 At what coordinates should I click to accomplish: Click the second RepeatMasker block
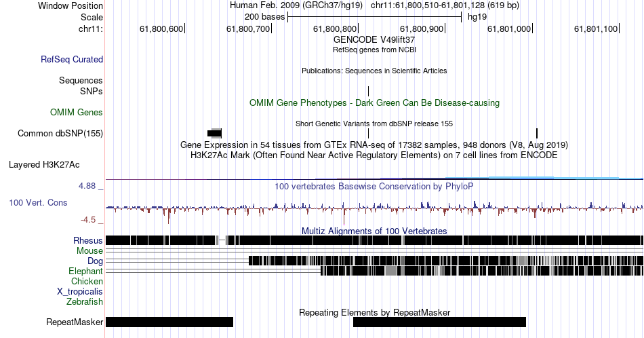(x=439, y=322)
